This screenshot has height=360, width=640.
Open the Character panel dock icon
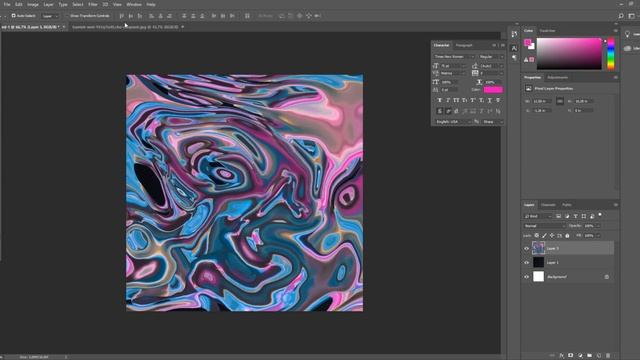click(514, 48)
